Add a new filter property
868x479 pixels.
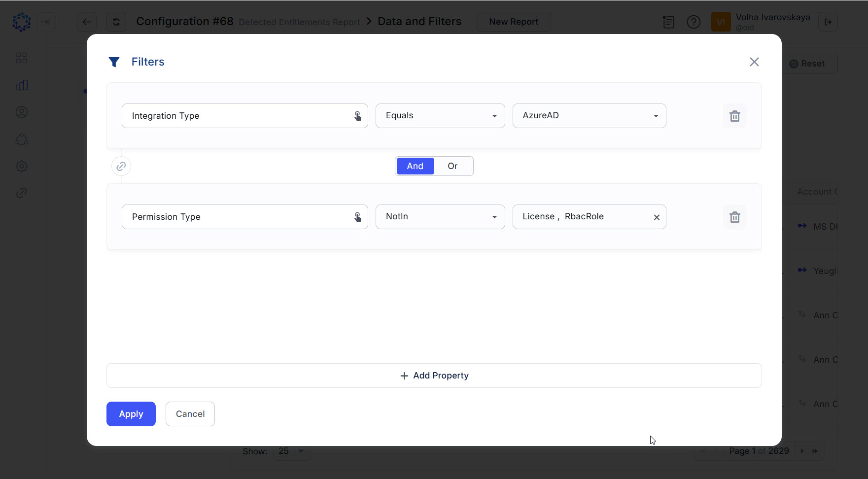(x=434, y=375)
